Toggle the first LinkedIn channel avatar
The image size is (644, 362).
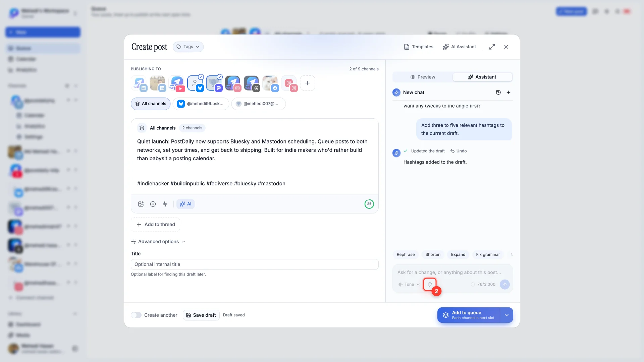[x=140, y=83]
